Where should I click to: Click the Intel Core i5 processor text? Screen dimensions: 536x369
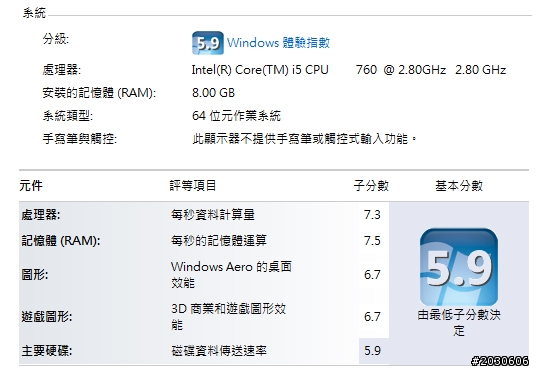point(349,70)
